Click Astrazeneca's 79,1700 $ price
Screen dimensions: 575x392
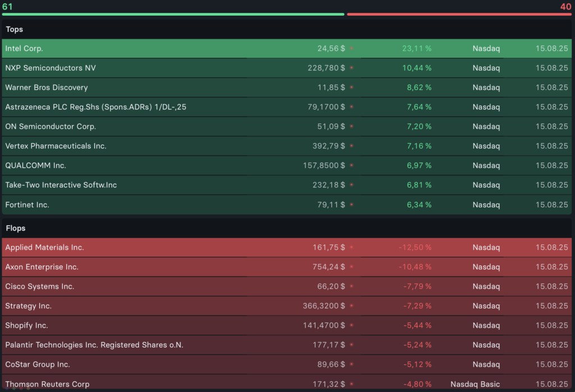[x=326, y=107]
